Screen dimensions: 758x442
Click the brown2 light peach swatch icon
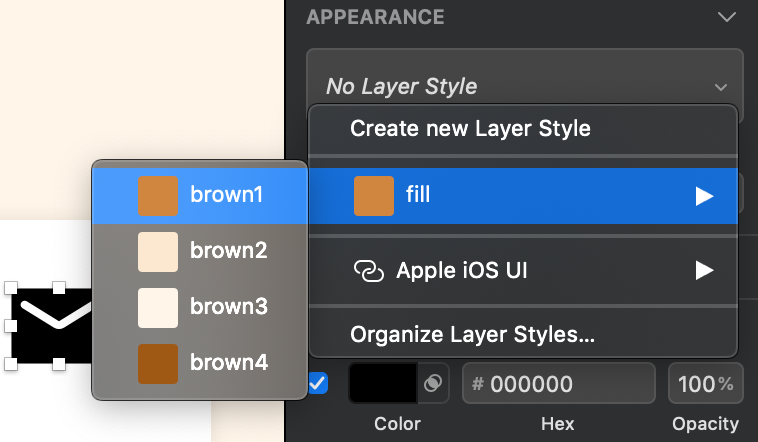tap(157, 251)
